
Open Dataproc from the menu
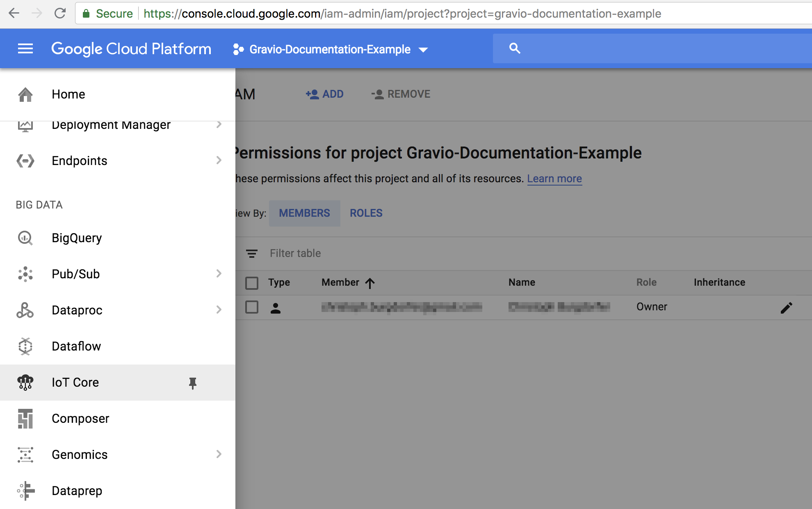tap(118, 310)
